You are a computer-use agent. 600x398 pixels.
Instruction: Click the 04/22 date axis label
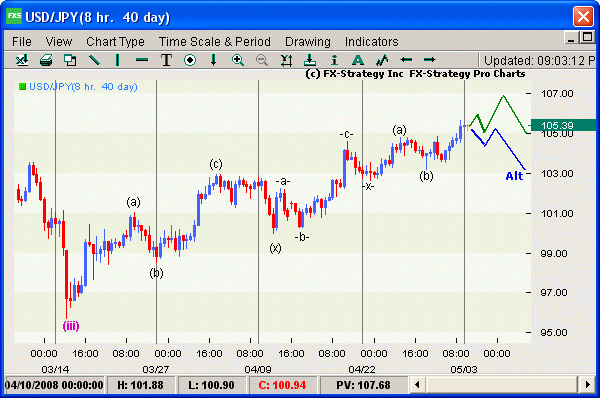(x=362, y=369)
